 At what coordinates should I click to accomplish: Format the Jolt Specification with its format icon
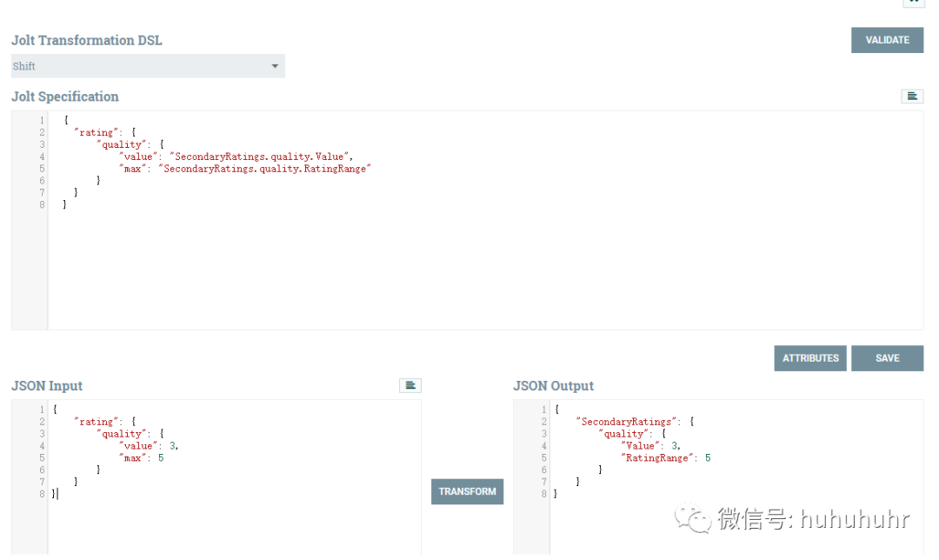point(912,97)
